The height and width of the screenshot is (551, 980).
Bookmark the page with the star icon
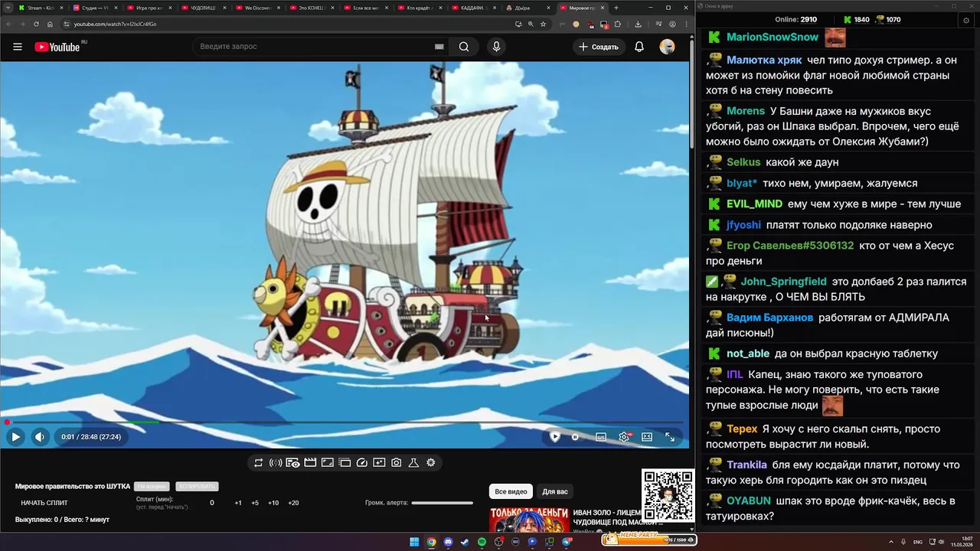point(543,24)
